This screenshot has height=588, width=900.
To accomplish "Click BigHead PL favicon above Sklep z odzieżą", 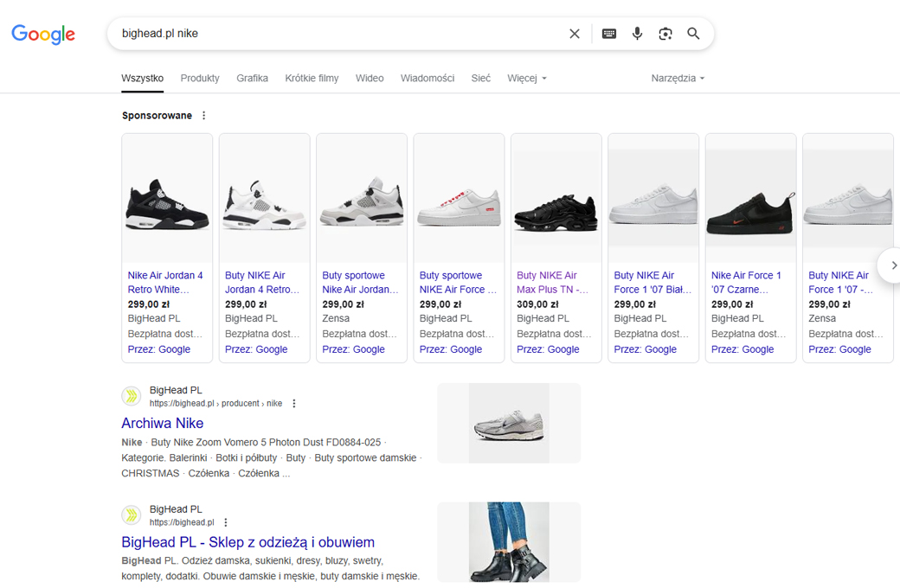I will [132, 515].
